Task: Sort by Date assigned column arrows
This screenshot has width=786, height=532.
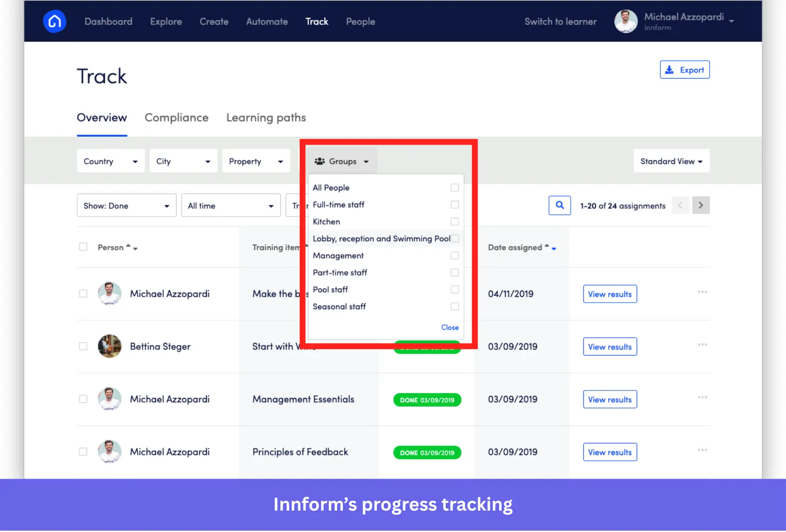Action: (550, 247)
